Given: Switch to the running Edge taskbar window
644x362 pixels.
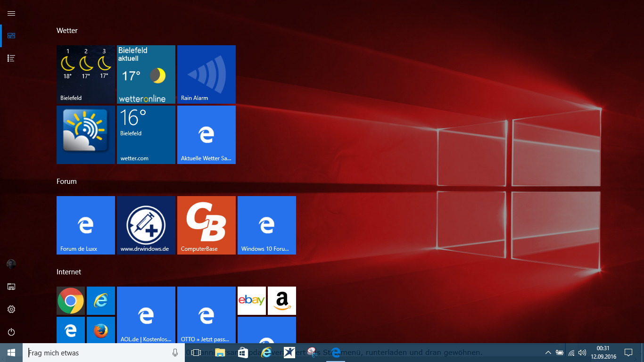Looking at the screenshot, I should pos(335,353).
